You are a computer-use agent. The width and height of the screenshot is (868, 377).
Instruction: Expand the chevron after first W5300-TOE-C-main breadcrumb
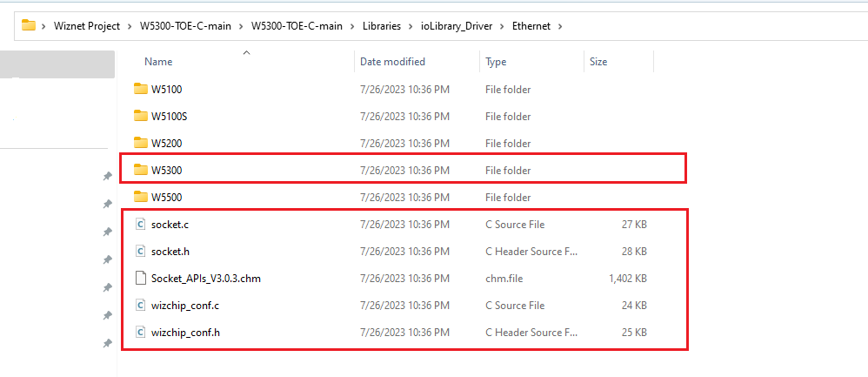coord(242,26)
